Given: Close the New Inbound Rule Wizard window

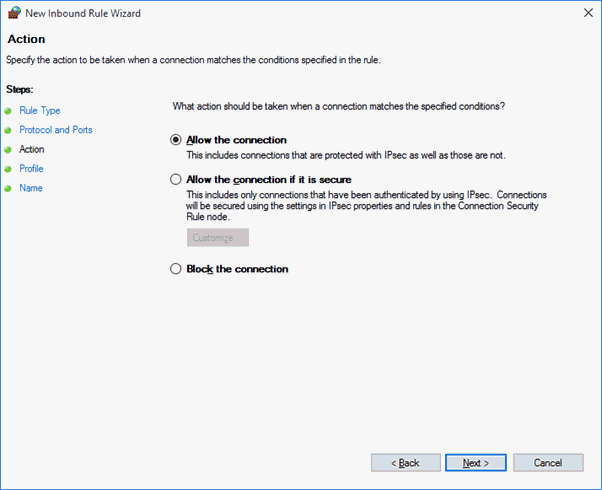Looking at the screenshot, I should coord(588,13).
